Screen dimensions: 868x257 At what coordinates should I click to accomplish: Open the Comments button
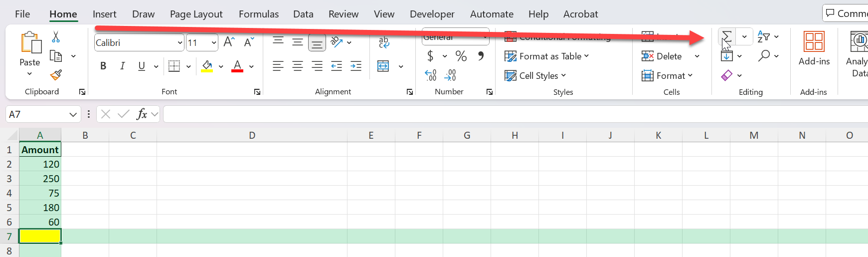coord(846,13)
